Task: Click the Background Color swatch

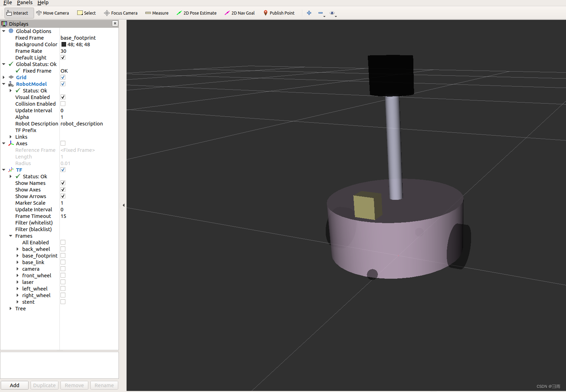Action: click(x=64, y=44)
